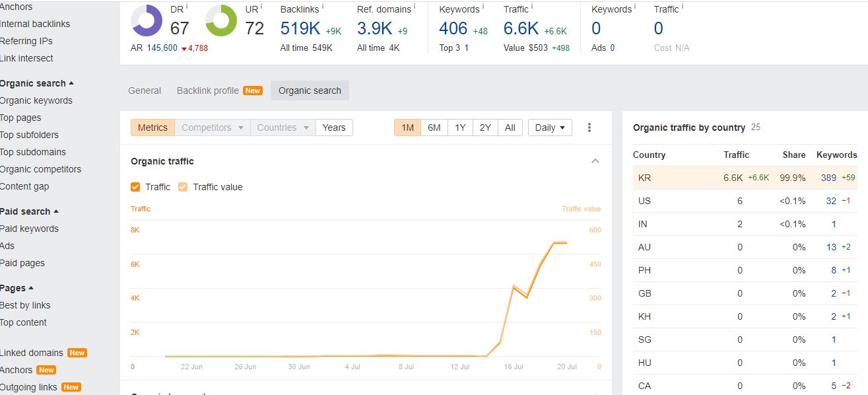
Task: Select the KR country row
Action: click(x=744, y=178)
